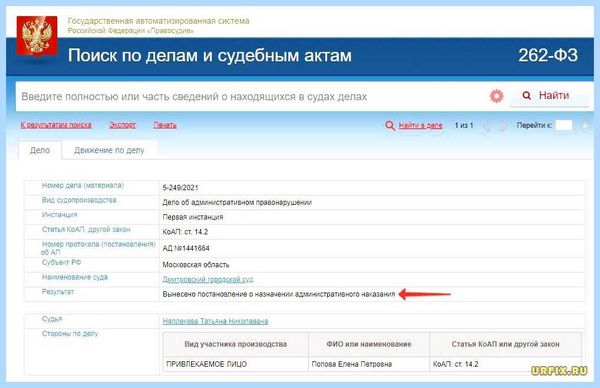Click the Вид судопроизводства row label
The width and height of the screenshot is (600, 388).
coord(79,200)
